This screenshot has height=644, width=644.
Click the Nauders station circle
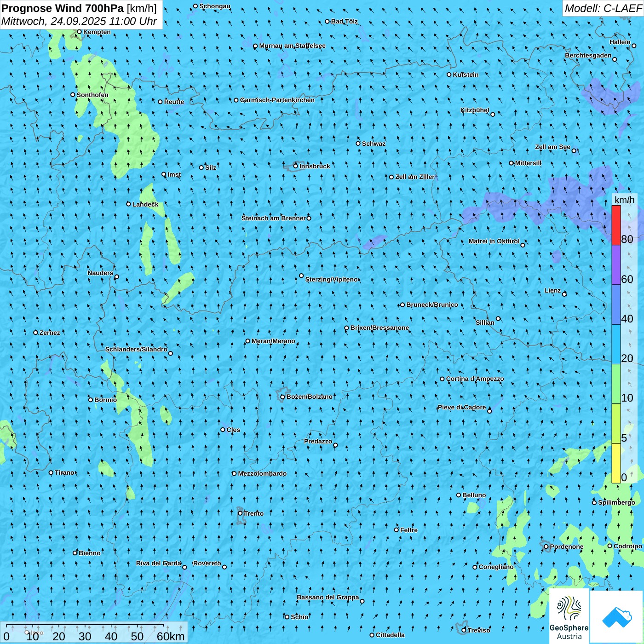click(117, 277)
